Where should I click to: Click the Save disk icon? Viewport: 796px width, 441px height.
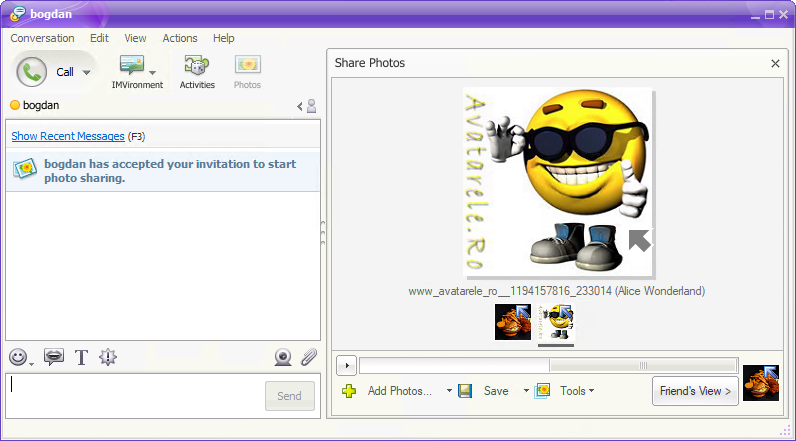465,391
